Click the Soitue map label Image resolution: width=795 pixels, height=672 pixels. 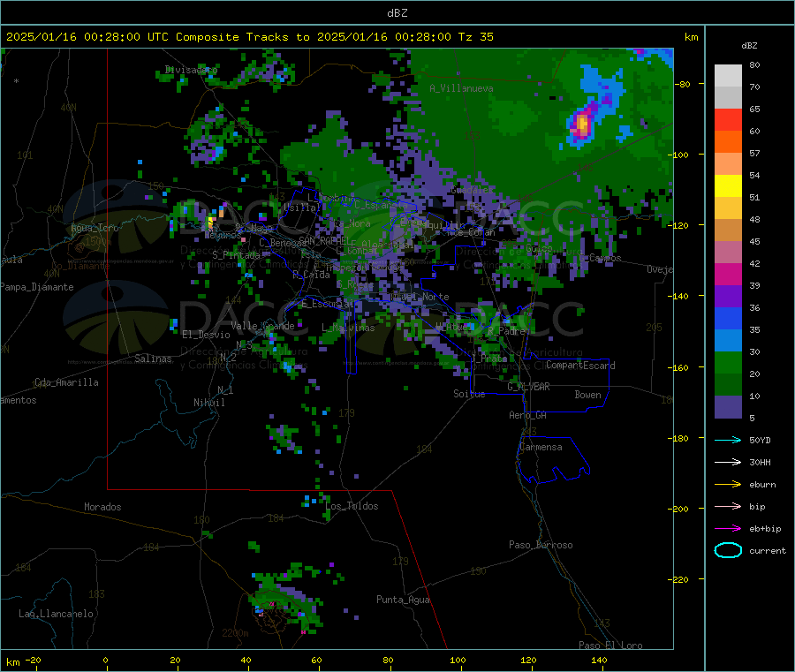469,394
